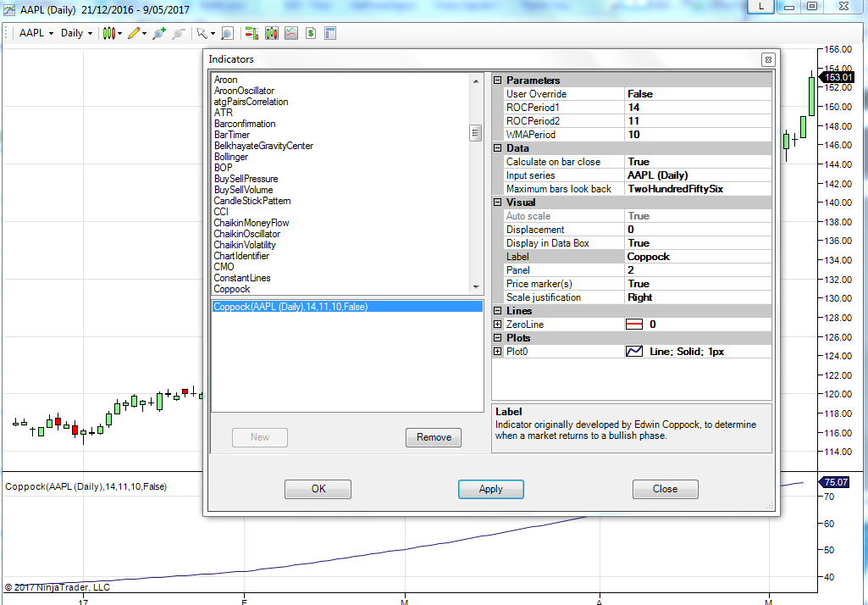
Task: Click the Plot0 line style swatch
Action: coord(633,352)
